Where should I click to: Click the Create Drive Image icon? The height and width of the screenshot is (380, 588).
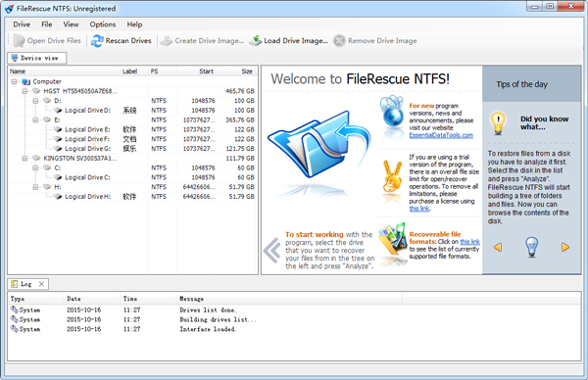pos(167,41)
